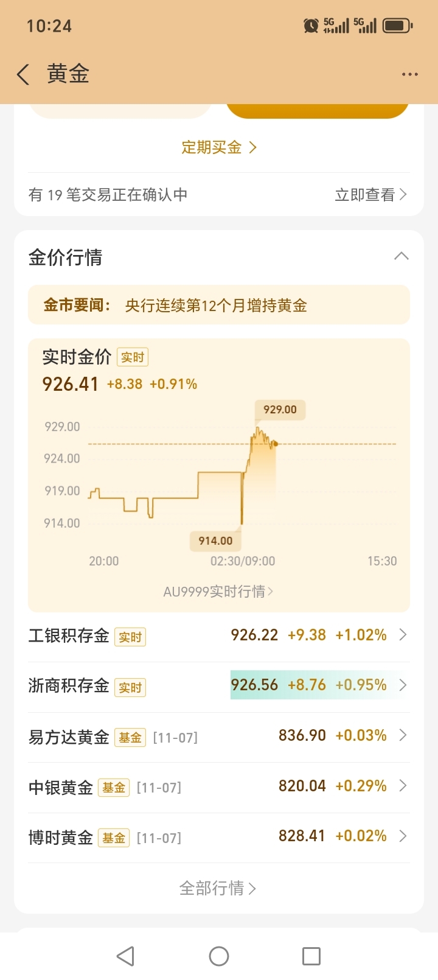Open 工银积存金 row chevron

coord(402,635)
